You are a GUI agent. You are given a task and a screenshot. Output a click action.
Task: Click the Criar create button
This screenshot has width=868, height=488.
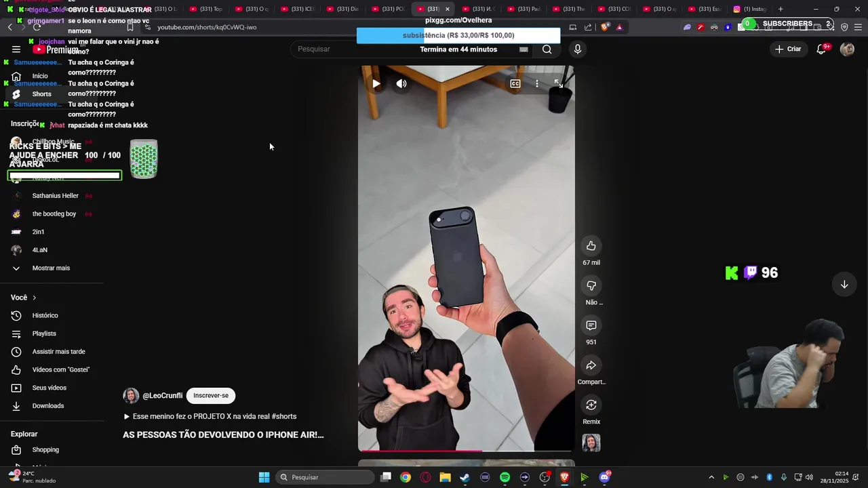point(789,49)
